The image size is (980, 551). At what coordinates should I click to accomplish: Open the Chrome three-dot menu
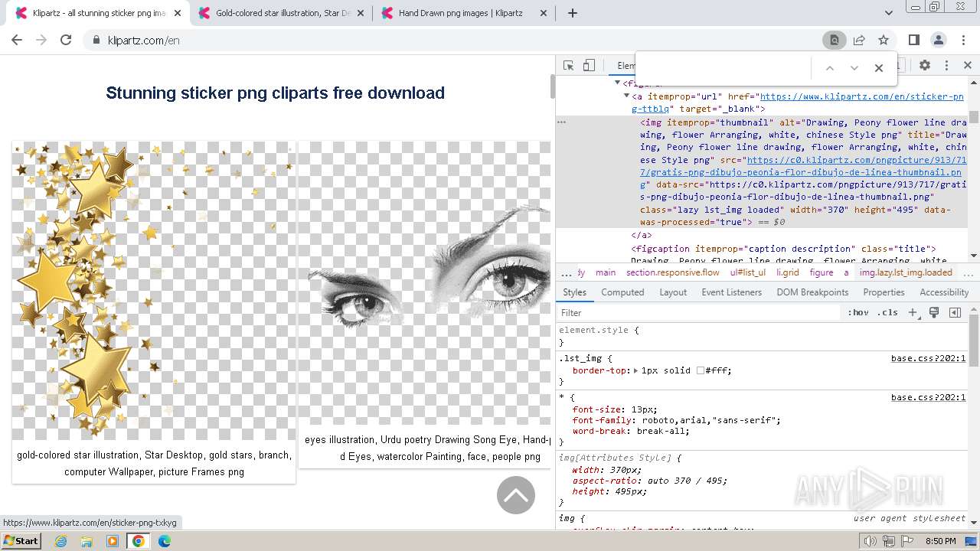(963, 40)
